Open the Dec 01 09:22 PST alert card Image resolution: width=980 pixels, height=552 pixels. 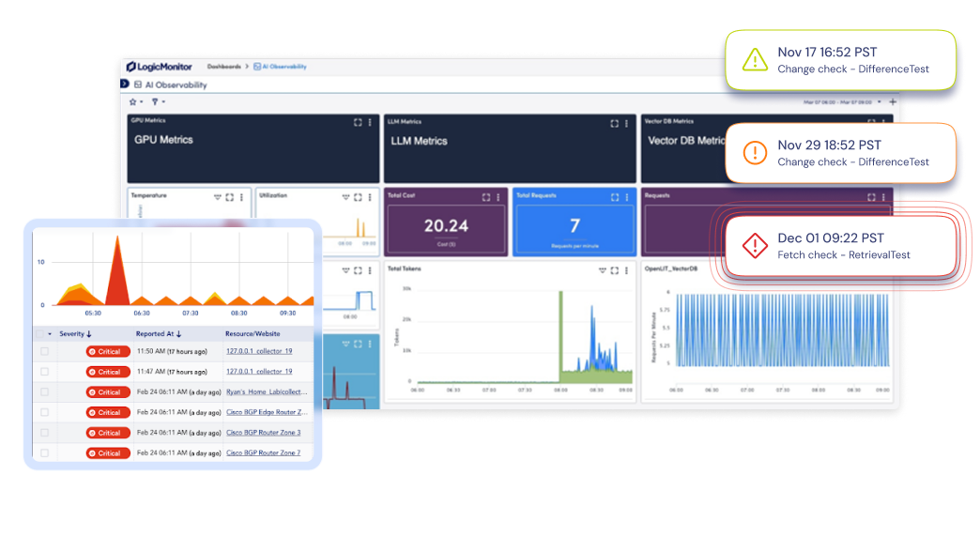coord(841,246)
